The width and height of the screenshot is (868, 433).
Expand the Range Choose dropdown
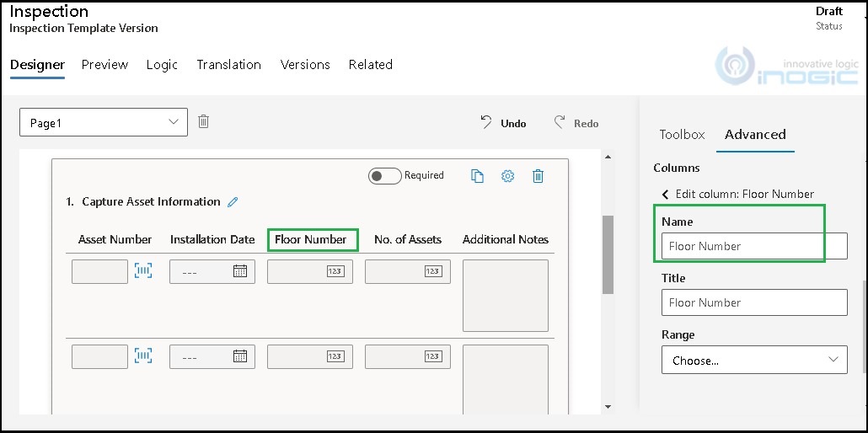(x=754, y=361)
